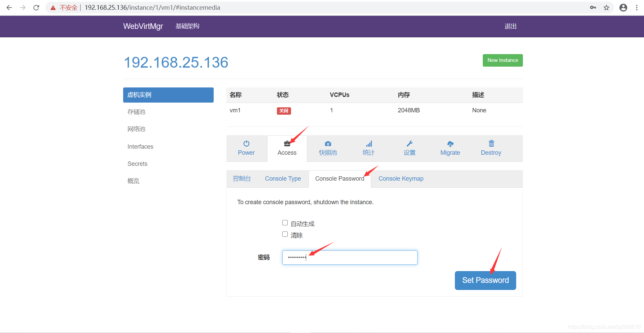Viewport: 644px width, 333px height.
Task: Click the 退出 logout link
Action: coord(510,26)
